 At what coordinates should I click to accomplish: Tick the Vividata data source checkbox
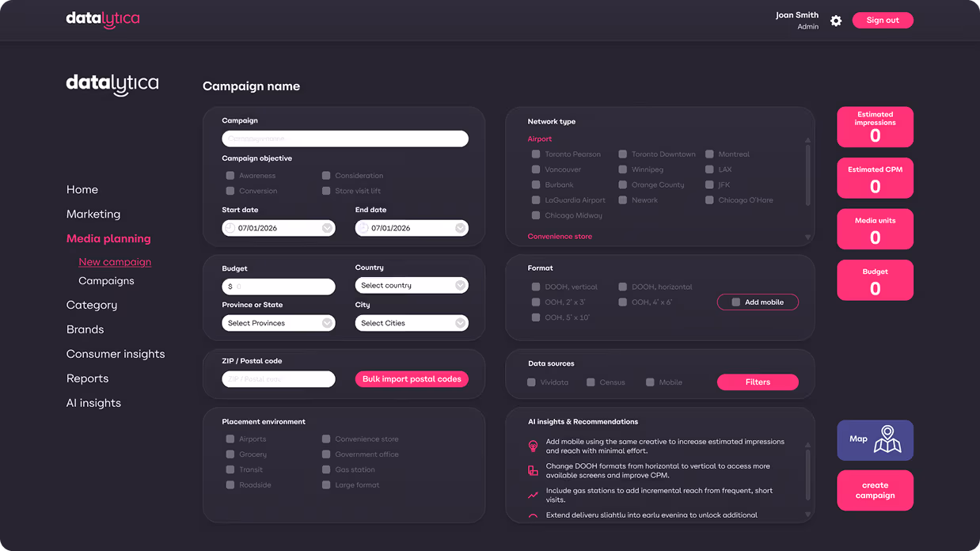pyautogui.click(x=532, y=382)
